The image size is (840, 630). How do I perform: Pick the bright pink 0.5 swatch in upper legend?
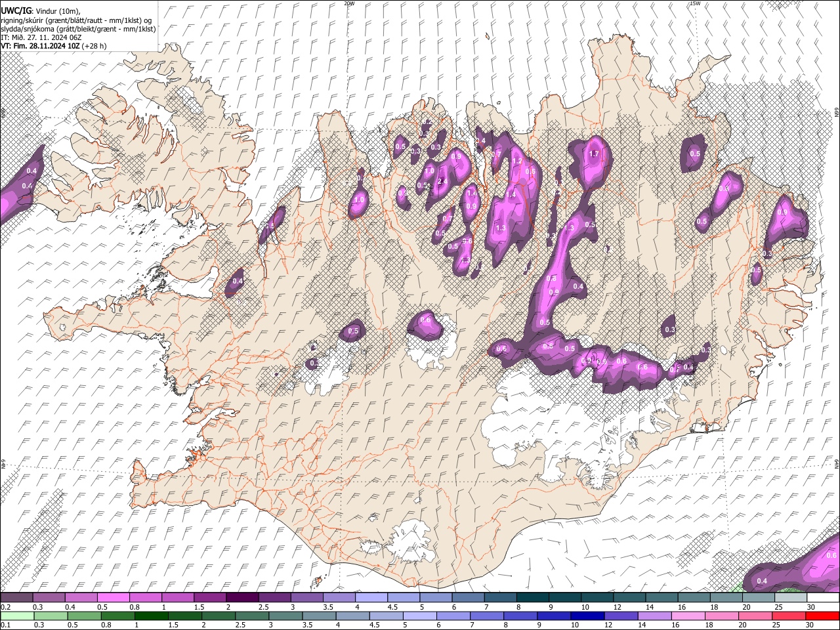[x=113, y=598]
